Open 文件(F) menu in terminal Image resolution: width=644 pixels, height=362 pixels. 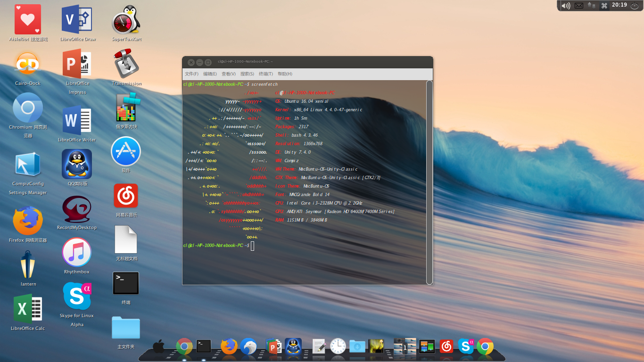(191, 74)
